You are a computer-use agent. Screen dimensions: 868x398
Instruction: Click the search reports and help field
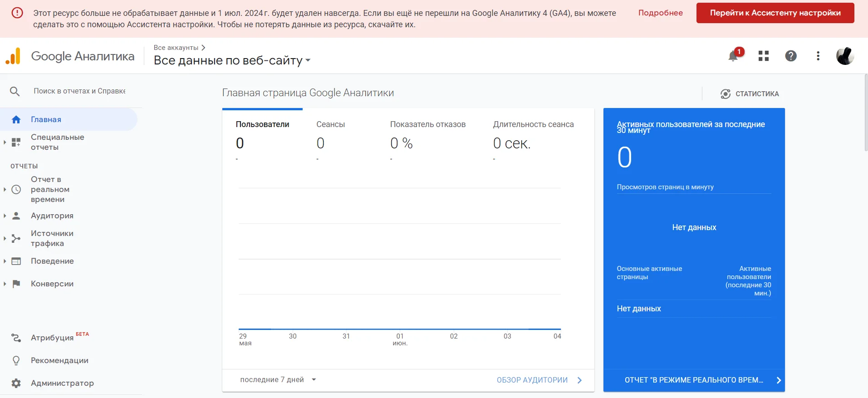80,91
